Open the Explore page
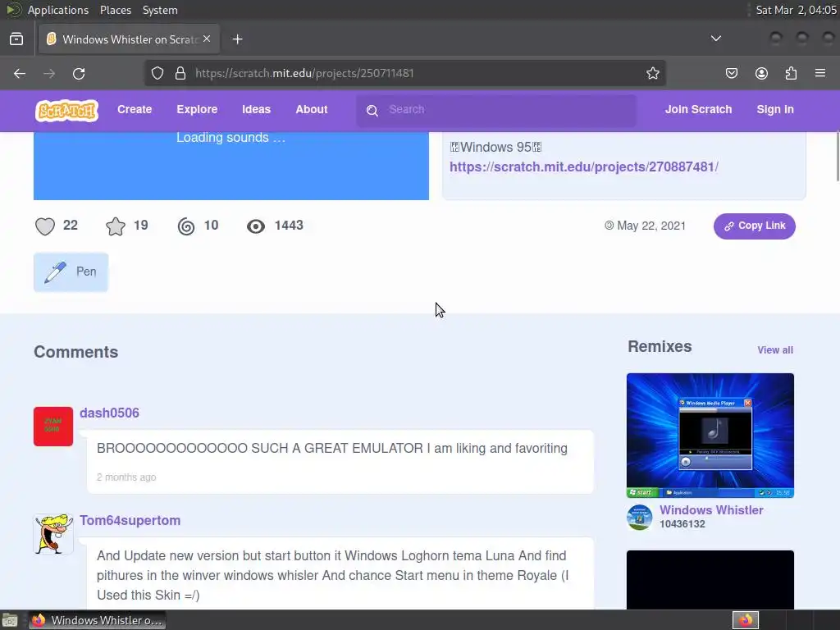 (x=197, y=109)
